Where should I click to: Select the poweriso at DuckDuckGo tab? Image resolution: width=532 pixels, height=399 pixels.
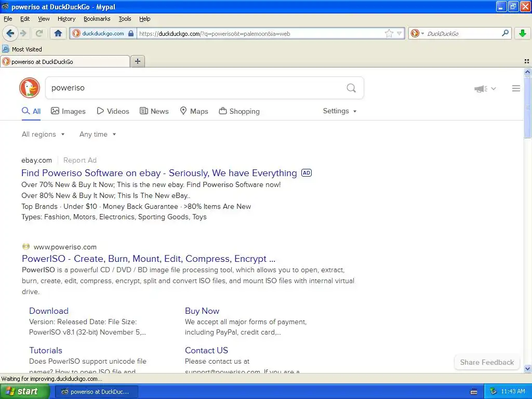[65, 62]
